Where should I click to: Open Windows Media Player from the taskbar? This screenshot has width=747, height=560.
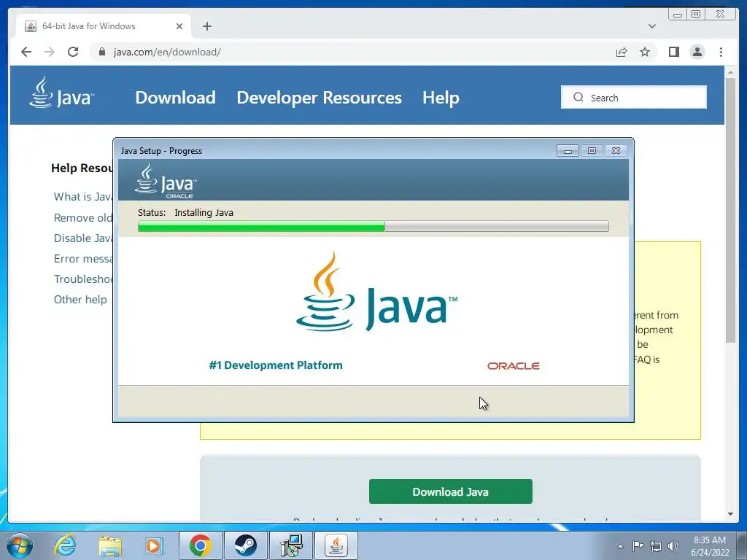click(x=154, y=545)
